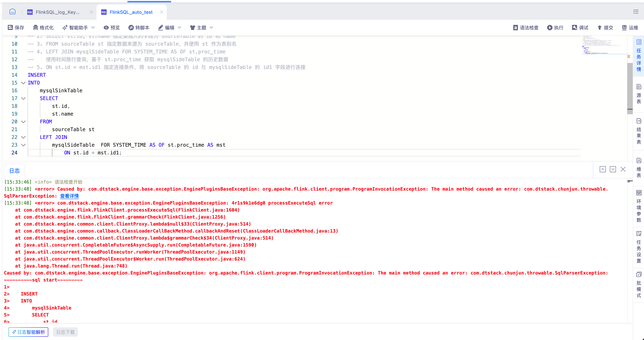Click the Save (保存) toolbar icon
This screenshot has height=340, width=644.
10,27
